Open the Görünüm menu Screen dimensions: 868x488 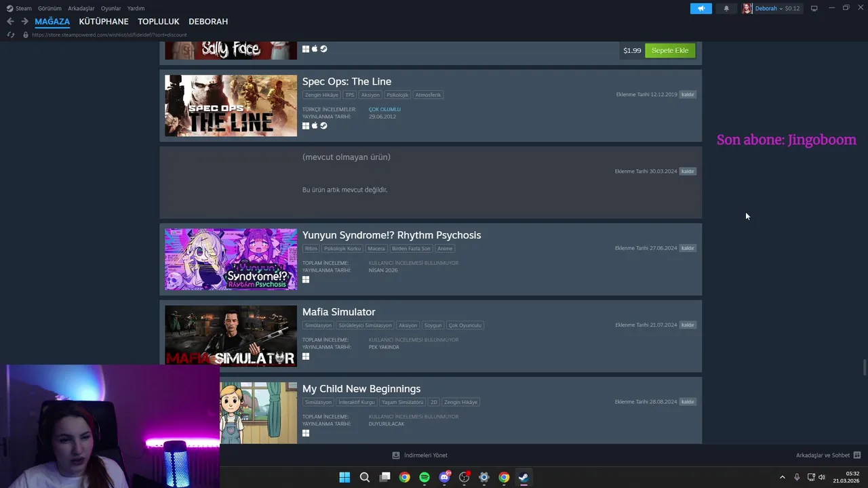pos(50,8)
